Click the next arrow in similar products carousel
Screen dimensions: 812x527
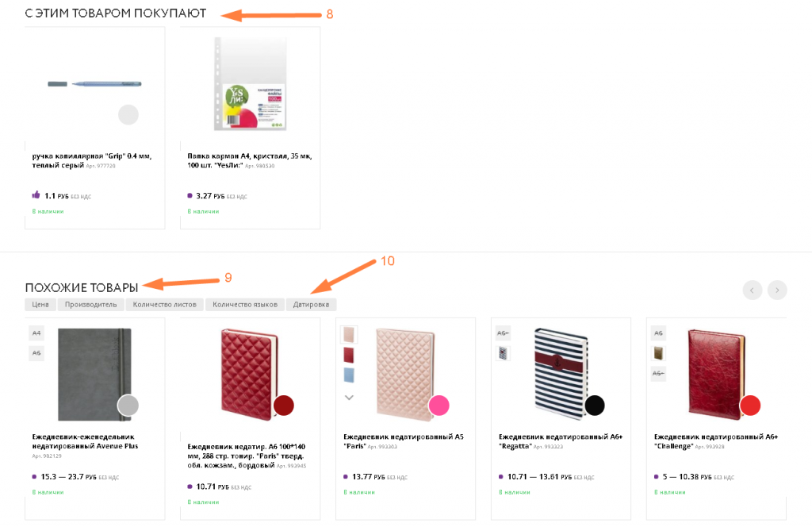pos(777,290)
